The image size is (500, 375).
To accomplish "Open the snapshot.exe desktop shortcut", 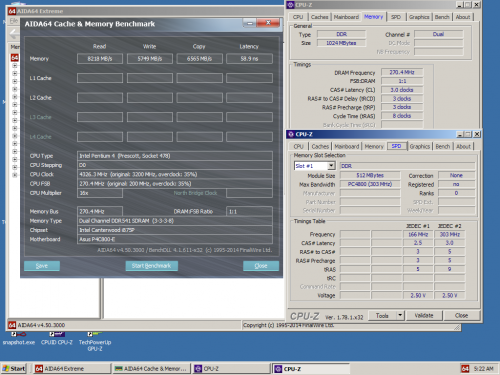I will [19, 339].
